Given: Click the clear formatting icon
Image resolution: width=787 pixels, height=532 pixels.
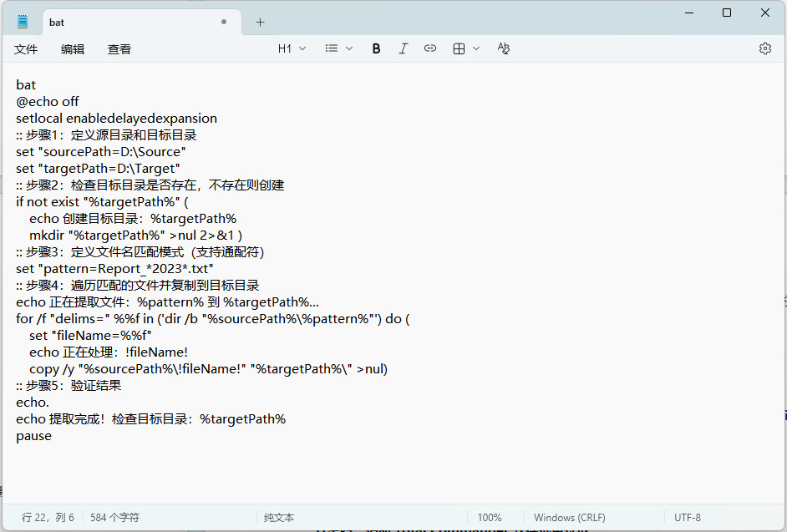Looking at the screenshot, I should (x=504, y=48).
